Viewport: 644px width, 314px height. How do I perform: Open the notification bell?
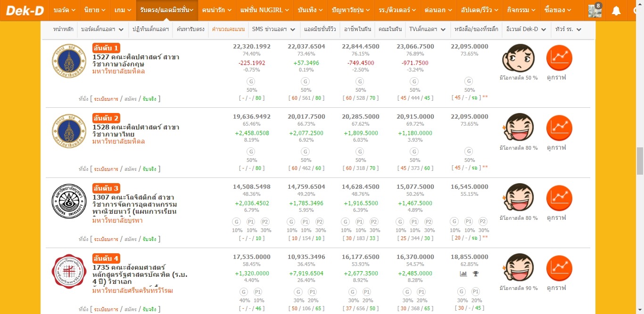coord(616,11)
